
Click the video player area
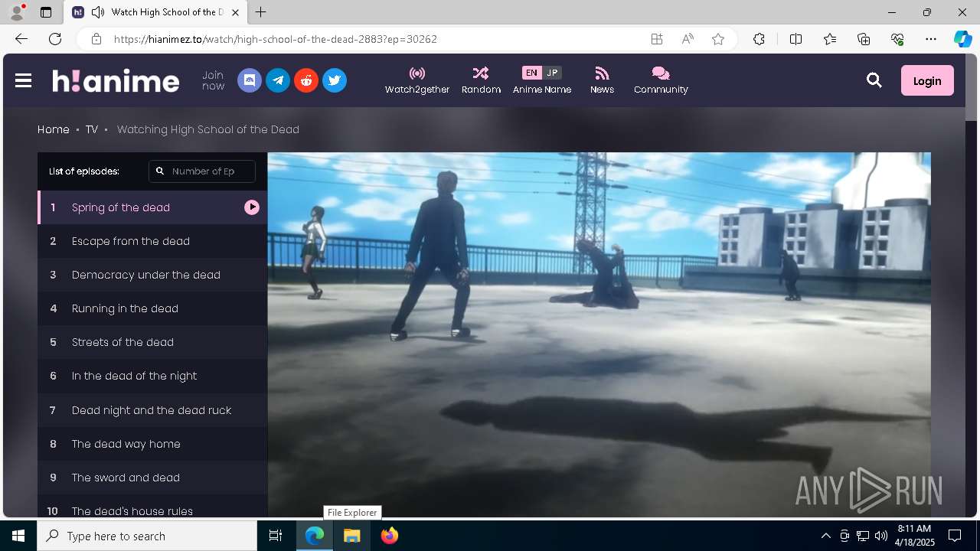click(599, 334)
